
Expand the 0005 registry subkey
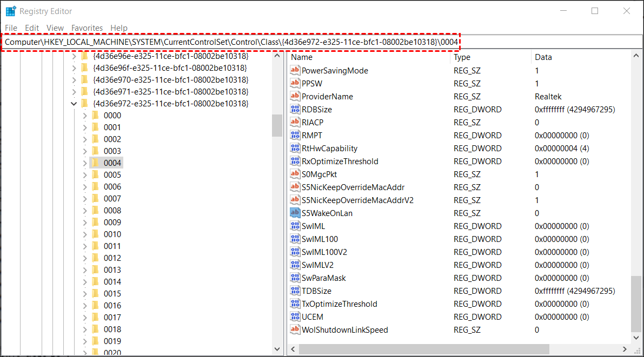[84, 174]
